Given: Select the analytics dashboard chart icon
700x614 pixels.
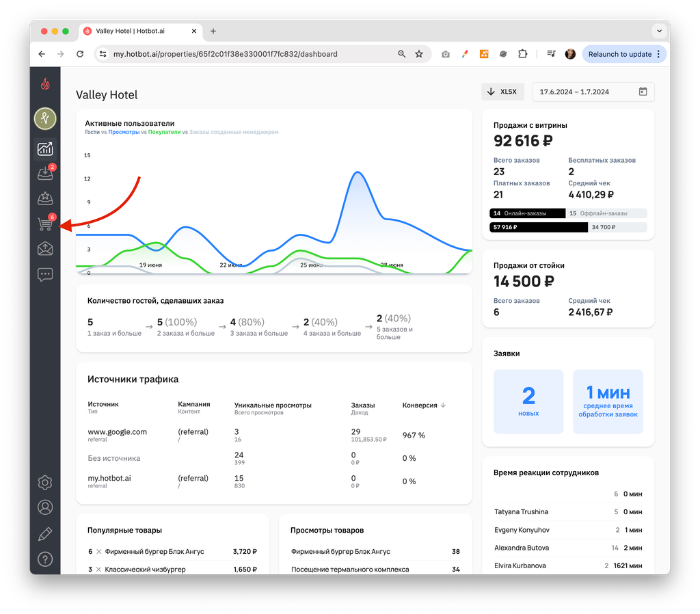Looking at the screenshot, I should pyautogui.click(x=45, y=148).
